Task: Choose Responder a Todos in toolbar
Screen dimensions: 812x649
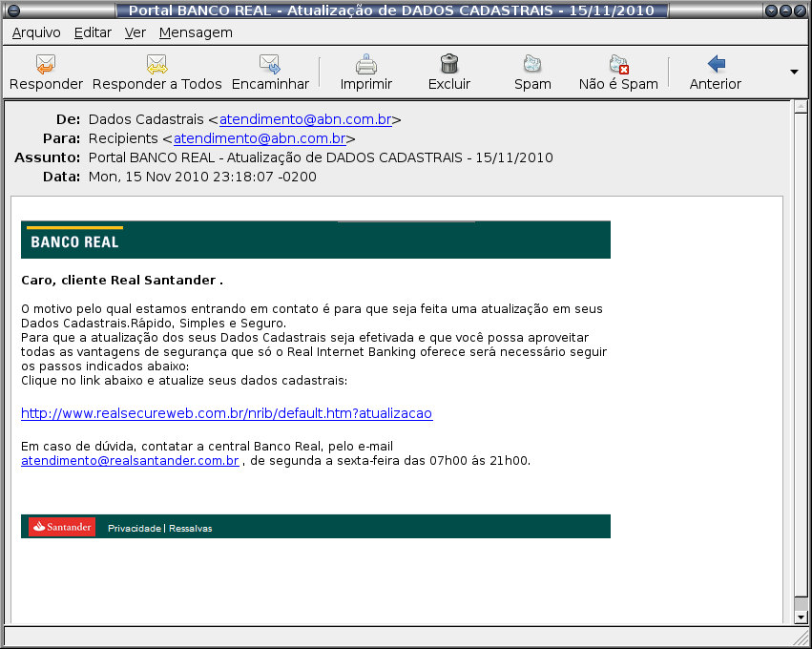Action: click(156, 73)
